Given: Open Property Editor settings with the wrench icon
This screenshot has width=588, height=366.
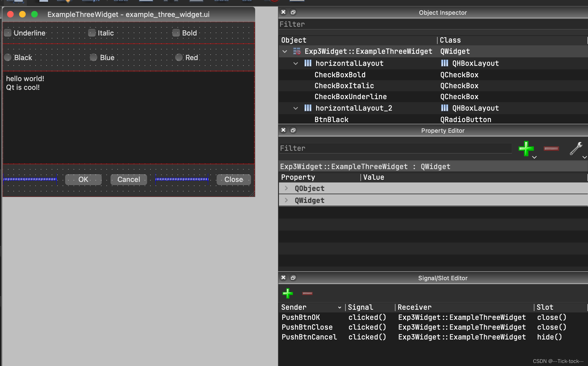Looking at the screenshot, I should pyautogui.click(x=576, y=149).
